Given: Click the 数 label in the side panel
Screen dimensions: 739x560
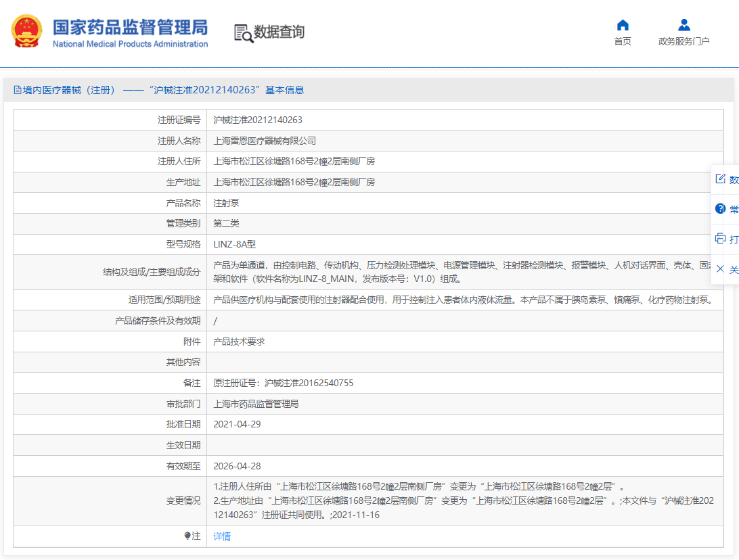Looking at the screenshot, I should 734,179.
